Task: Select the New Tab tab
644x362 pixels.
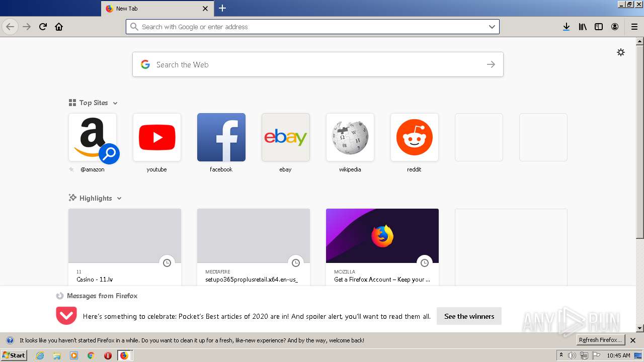Action: (157, 9)
